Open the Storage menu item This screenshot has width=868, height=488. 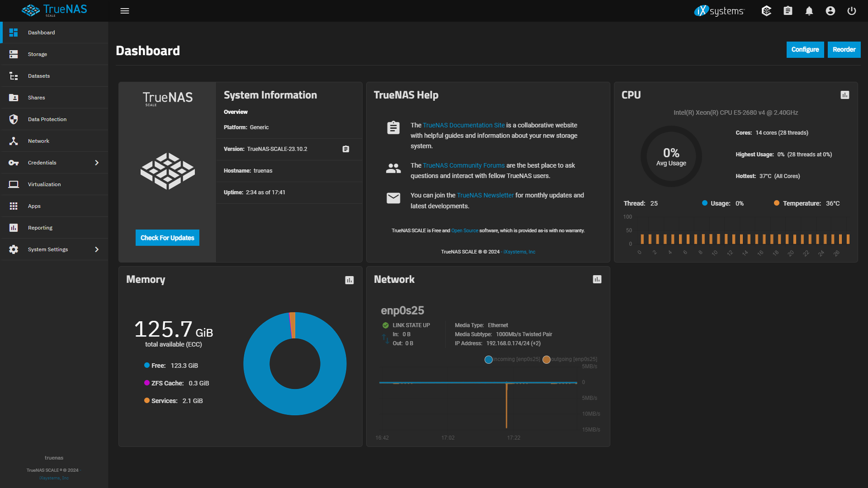click(54, 54)
